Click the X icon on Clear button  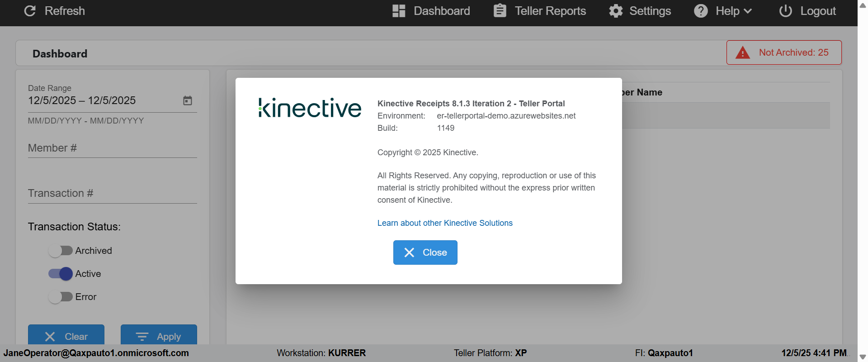pyautogui.click(x=50, y=337)
